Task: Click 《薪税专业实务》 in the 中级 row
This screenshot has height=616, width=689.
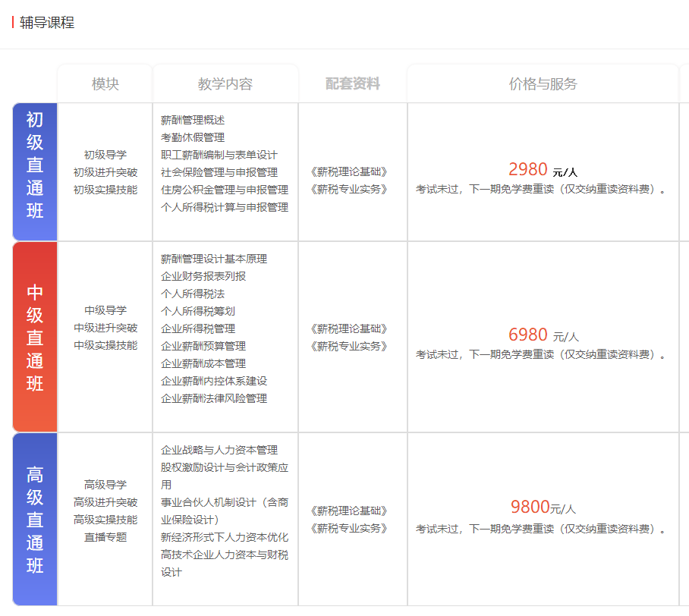Action: tap(348, 346)
